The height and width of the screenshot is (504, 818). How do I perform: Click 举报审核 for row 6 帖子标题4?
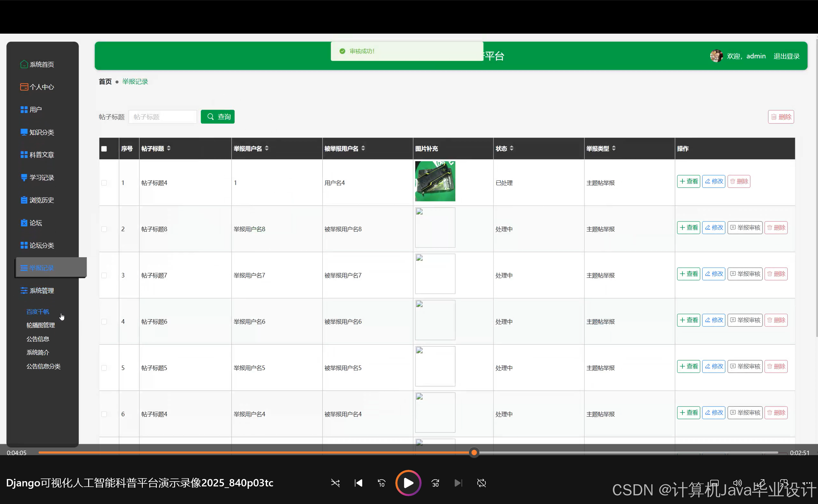coord(745,413)
